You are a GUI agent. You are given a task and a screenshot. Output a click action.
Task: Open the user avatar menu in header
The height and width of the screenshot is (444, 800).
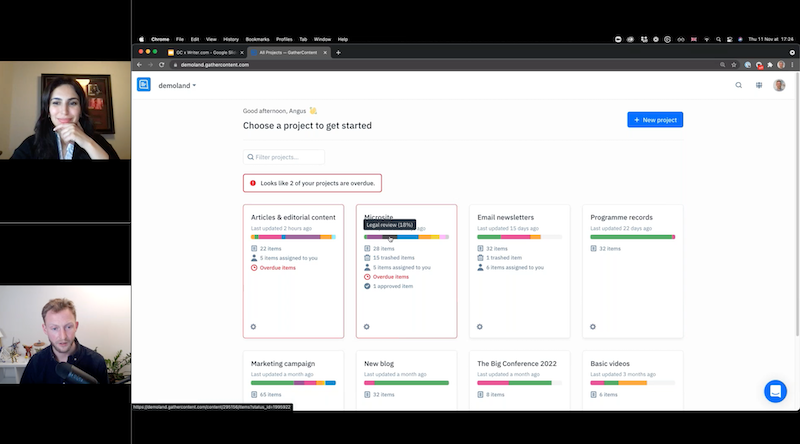click(779, 85)
